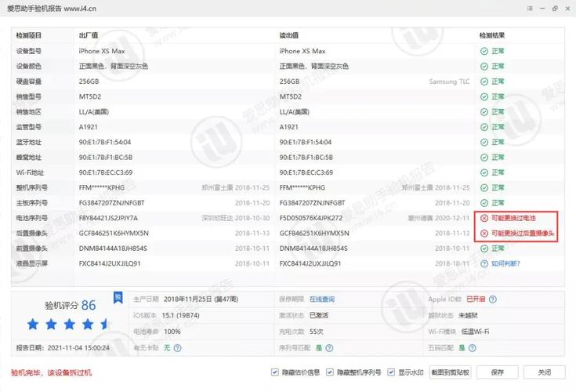Image resolution: width=576 pixels, height=392 pixels.
Task: Click A1921 in the 出厂值 column
Action: point(88,127)
